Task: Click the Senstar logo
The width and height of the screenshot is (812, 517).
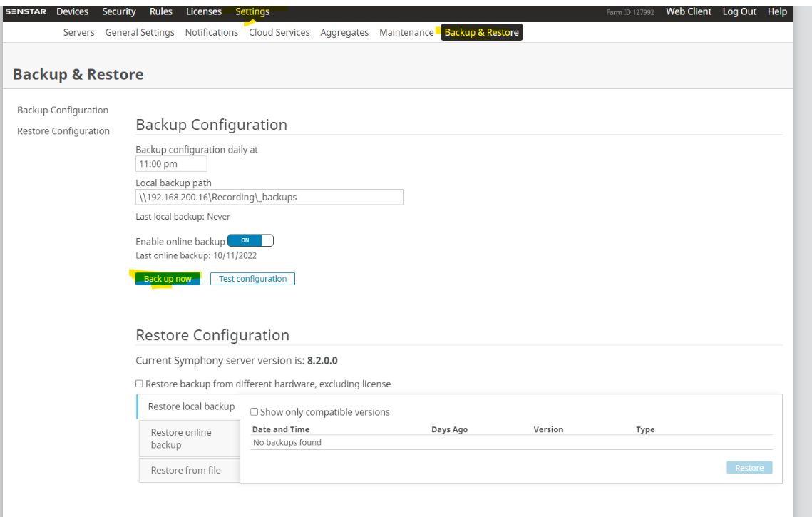Action: coord(26,11)
